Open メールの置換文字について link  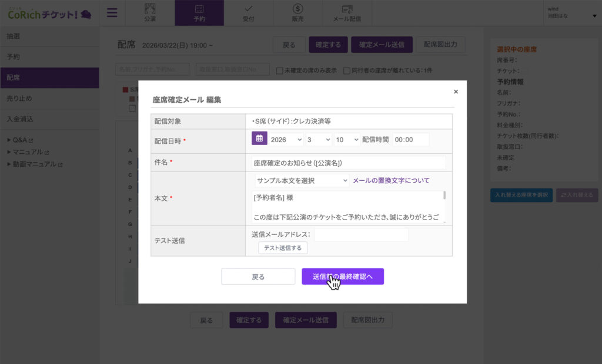click(391, 181)
